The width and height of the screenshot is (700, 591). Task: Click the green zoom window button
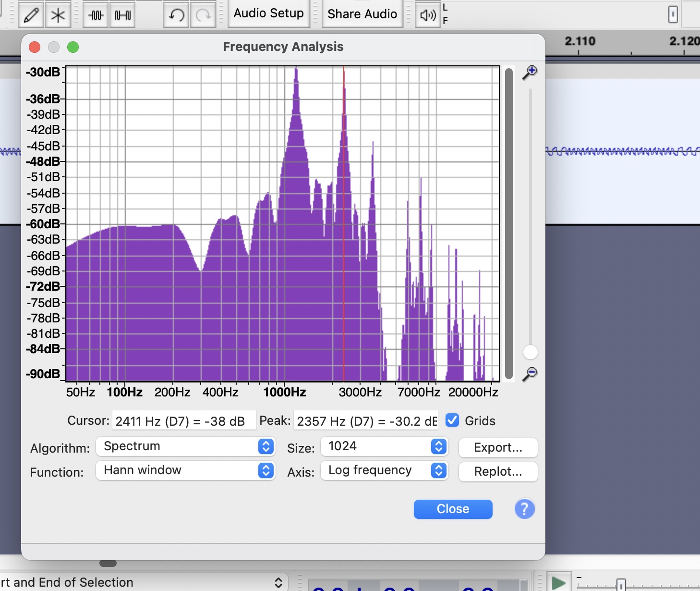(x=73, y=47)
